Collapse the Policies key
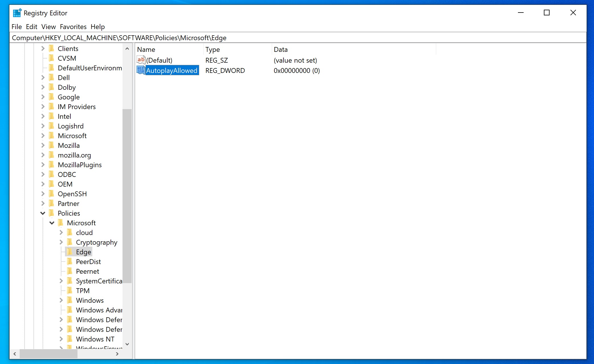This screenshot has height=364, width=594. pos(43,213)
